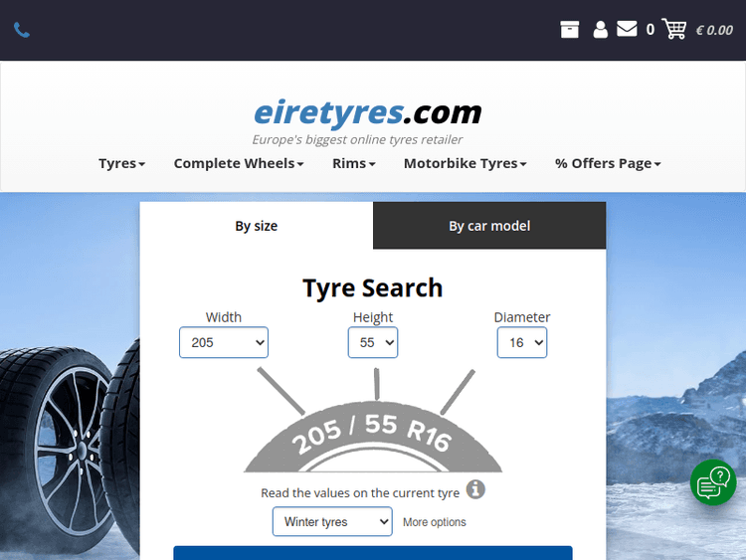
Task: Click the More options link
Action: pyautogui.click(x=435, y=522)
